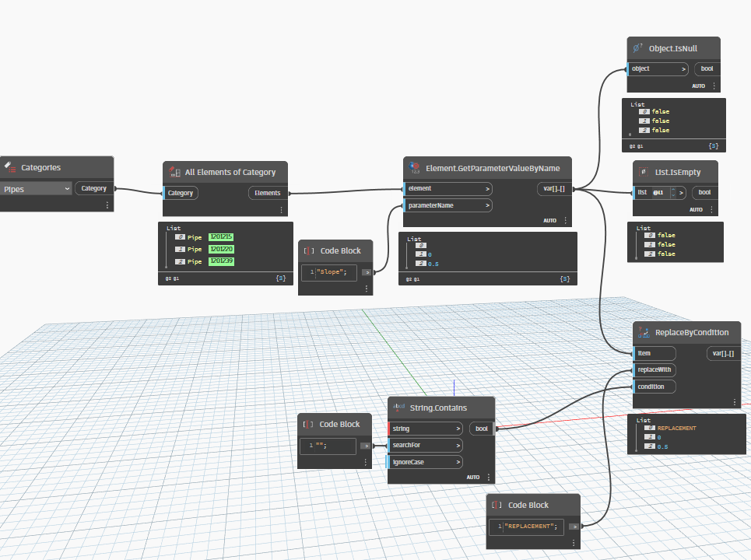The width and height of the screenshot is (751, 560).
Task: Open "Slope" Code Block options dots
Action: click(x=367, y=288)
